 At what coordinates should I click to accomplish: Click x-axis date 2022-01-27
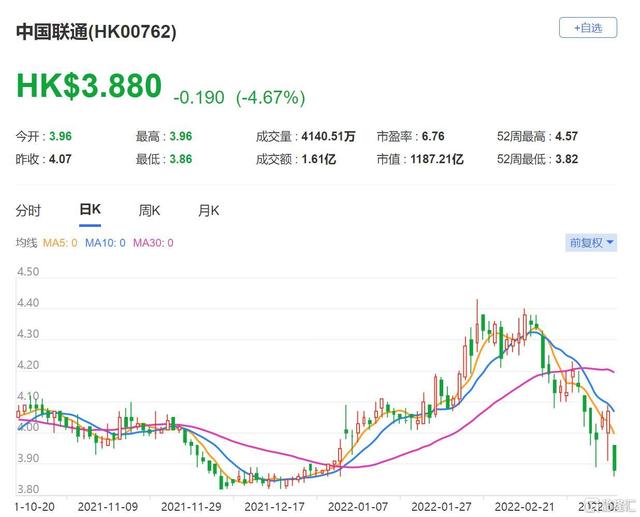(x=441, y=507)
